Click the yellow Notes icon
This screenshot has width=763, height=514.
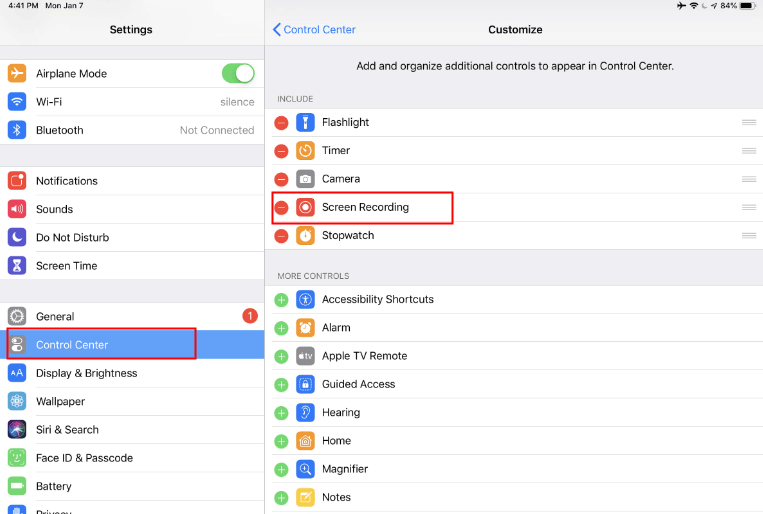305,497
